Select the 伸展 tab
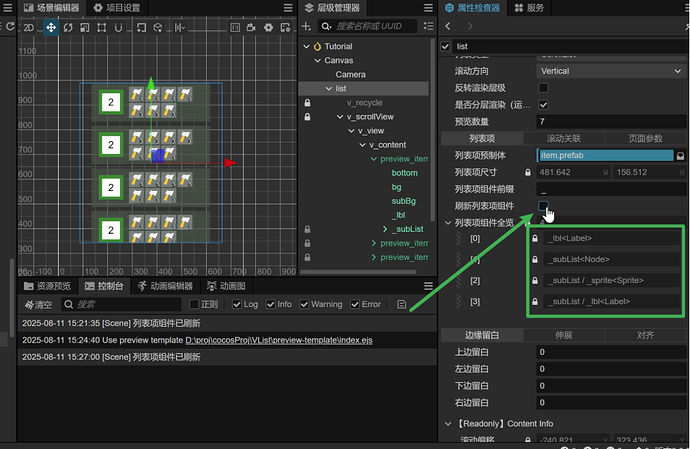This screenshot has height=449, width=690. [564, 335]
